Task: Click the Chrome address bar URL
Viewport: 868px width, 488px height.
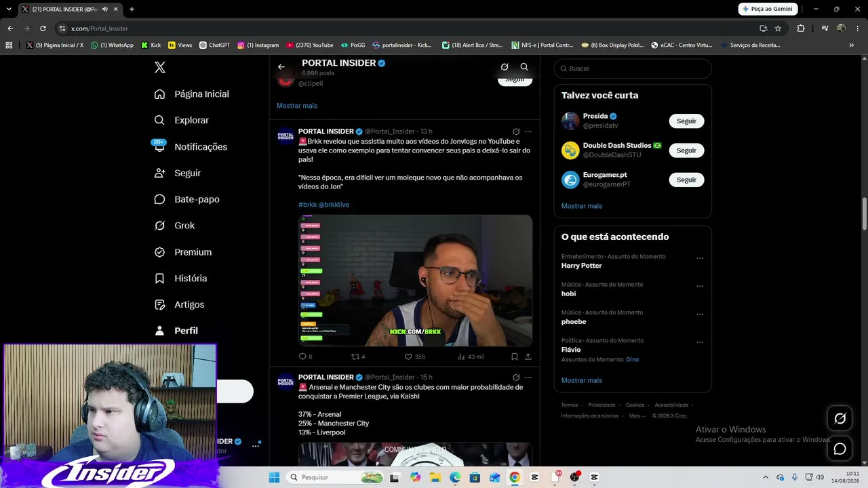Action: tap(100, 28)
